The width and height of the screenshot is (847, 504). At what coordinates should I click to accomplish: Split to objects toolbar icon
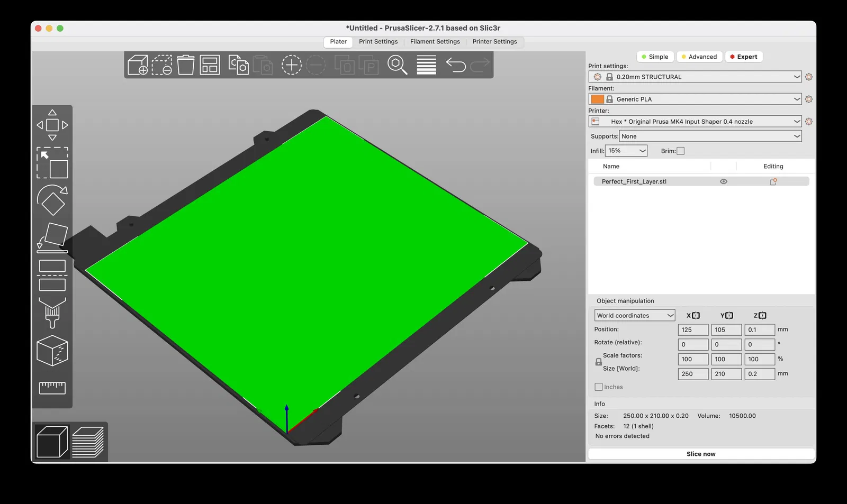[344, 65]
